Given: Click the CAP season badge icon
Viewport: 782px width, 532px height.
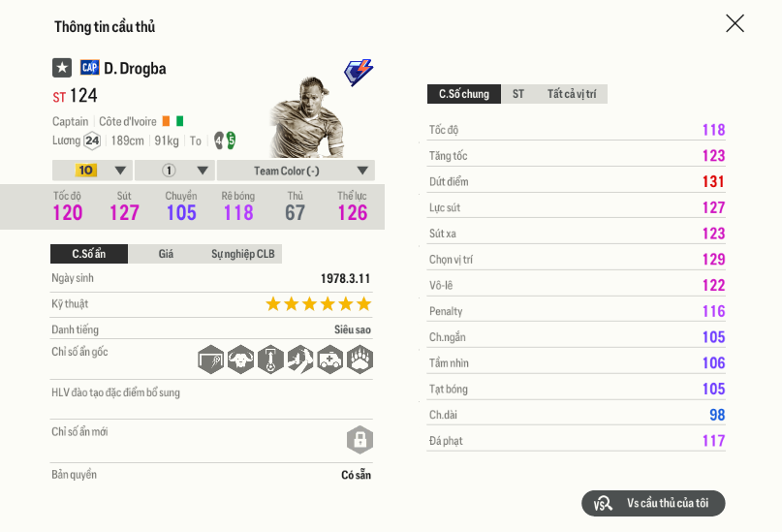Looking at the screenshot, I should click(89, 68).
